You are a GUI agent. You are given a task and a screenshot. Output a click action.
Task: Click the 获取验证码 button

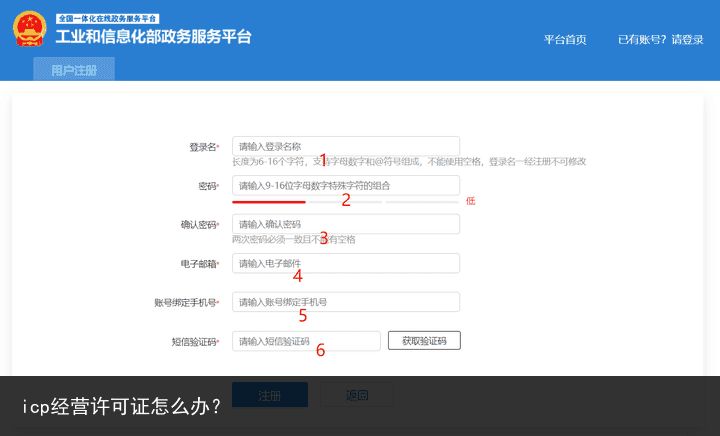pos(424,341)
